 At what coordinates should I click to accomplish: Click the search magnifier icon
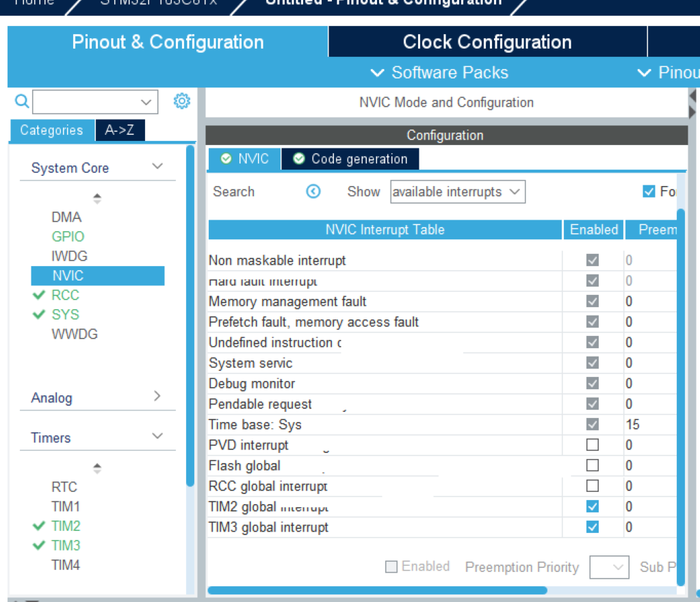tap(22, 101)
